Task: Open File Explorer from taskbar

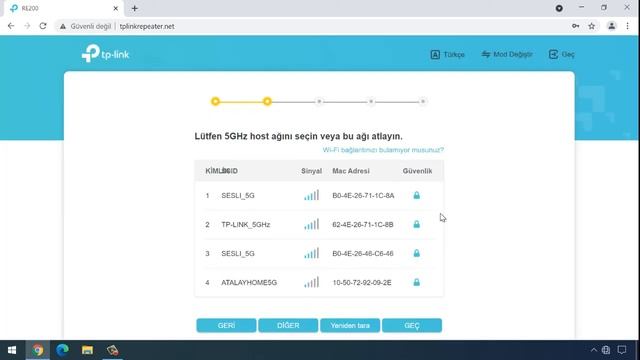Action: (87, 350)
